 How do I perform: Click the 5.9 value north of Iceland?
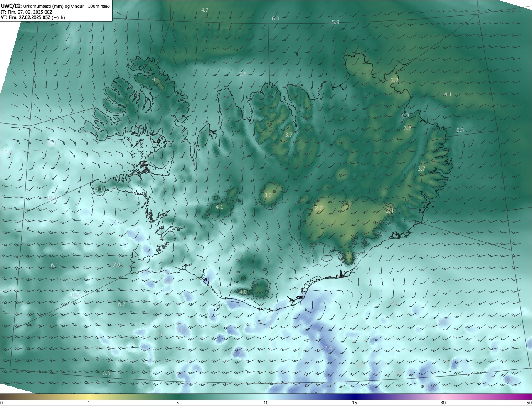click(x=335, y=22)
